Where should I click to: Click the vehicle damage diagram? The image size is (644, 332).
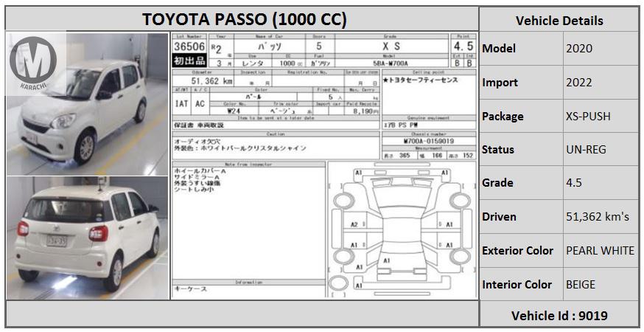[x=402, y=229]
